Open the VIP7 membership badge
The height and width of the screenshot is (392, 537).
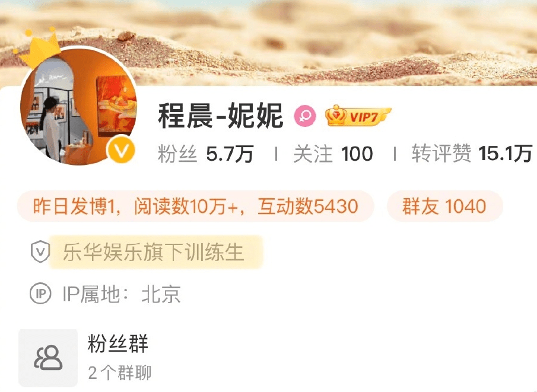click(358, 116)
